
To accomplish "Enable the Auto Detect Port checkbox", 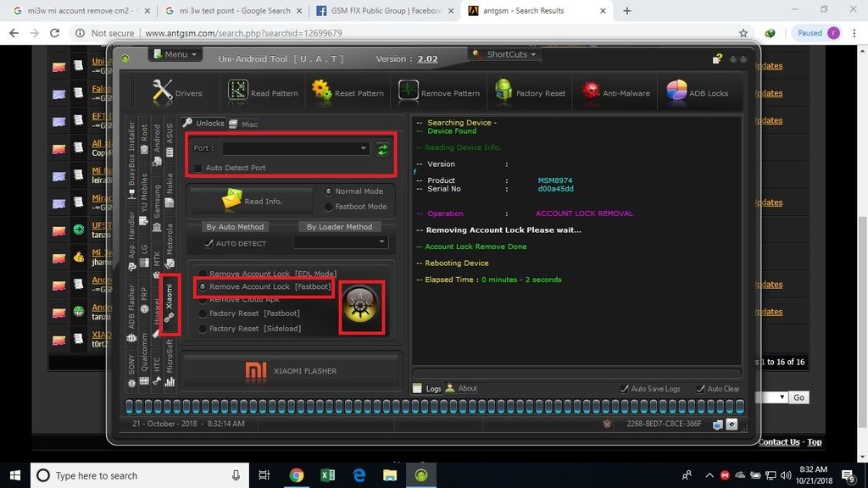I will [x=198, y=168].
